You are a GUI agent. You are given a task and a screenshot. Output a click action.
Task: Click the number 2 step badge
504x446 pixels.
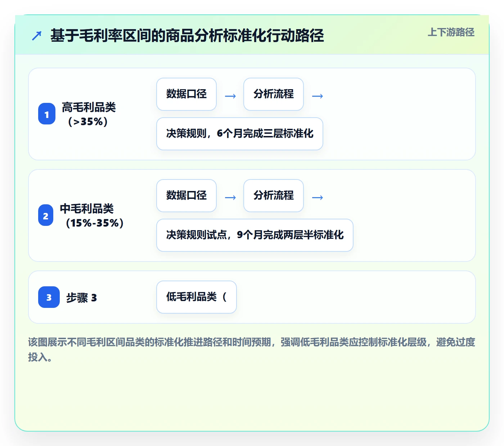(46, 215)
